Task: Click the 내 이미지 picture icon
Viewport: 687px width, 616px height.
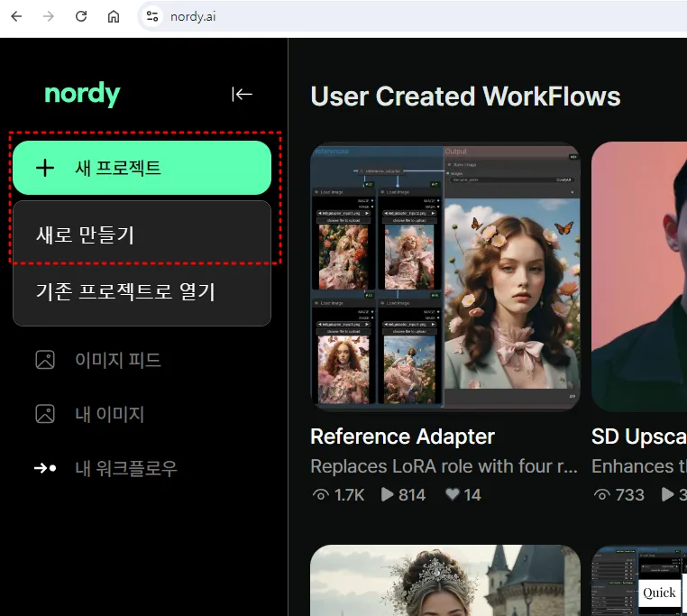Action: (45, 414)
